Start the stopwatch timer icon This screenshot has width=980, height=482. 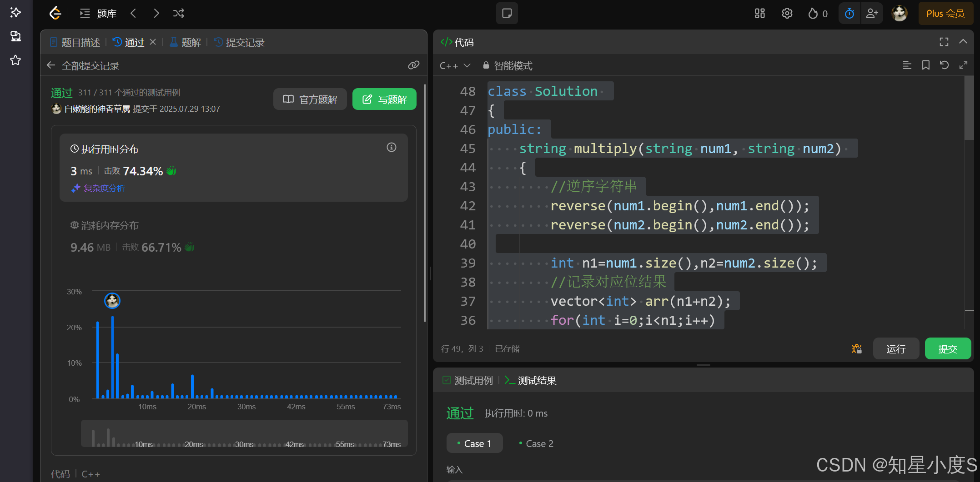point(849,14)
